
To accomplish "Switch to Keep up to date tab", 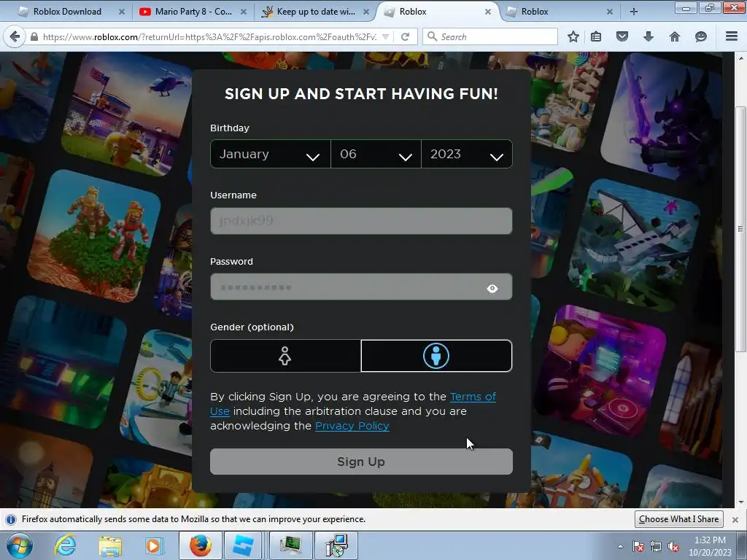I will [316, 12].
